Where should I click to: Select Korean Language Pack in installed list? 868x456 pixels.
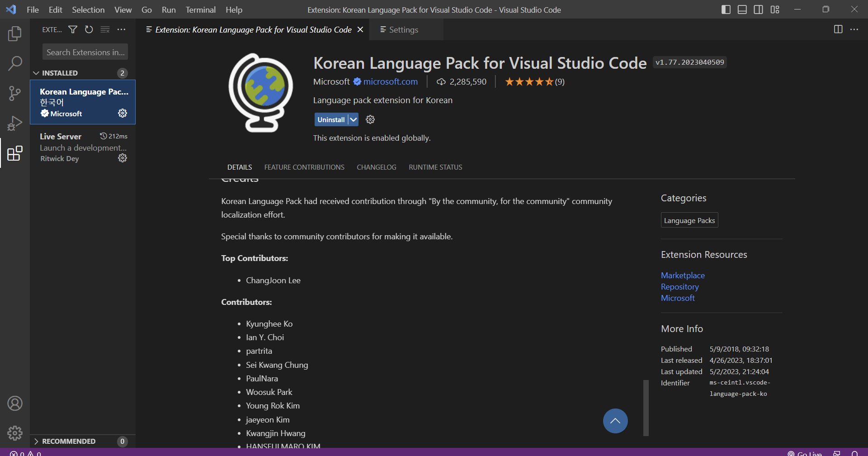tap(83, 102)
